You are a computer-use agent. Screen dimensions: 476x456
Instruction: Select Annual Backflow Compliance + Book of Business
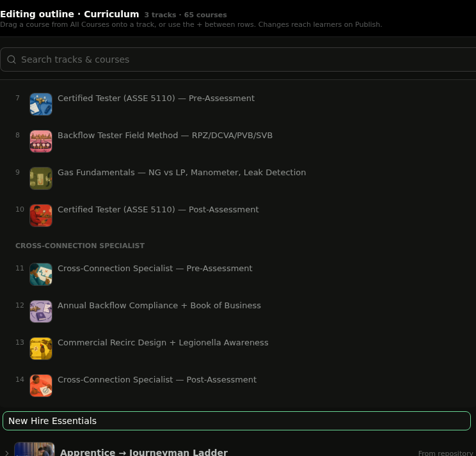159,305
